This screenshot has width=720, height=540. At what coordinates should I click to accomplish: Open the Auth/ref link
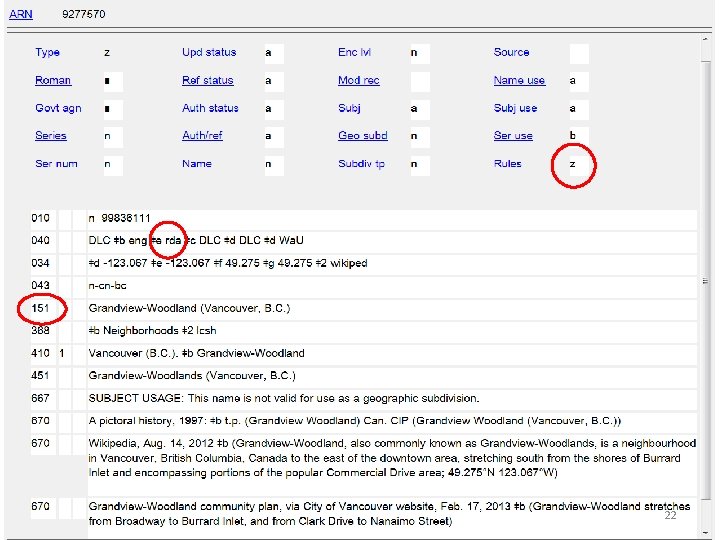click(202, 135)
